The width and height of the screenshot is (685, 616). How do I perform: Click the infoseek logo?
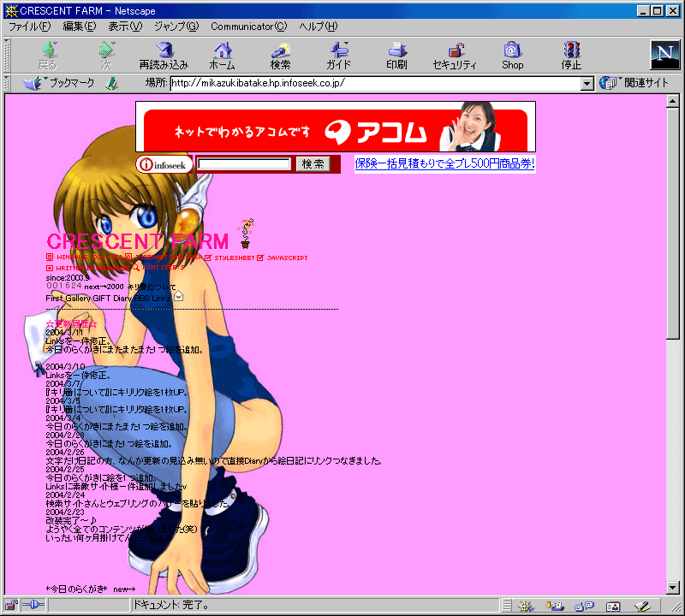[x=164, y=164]
